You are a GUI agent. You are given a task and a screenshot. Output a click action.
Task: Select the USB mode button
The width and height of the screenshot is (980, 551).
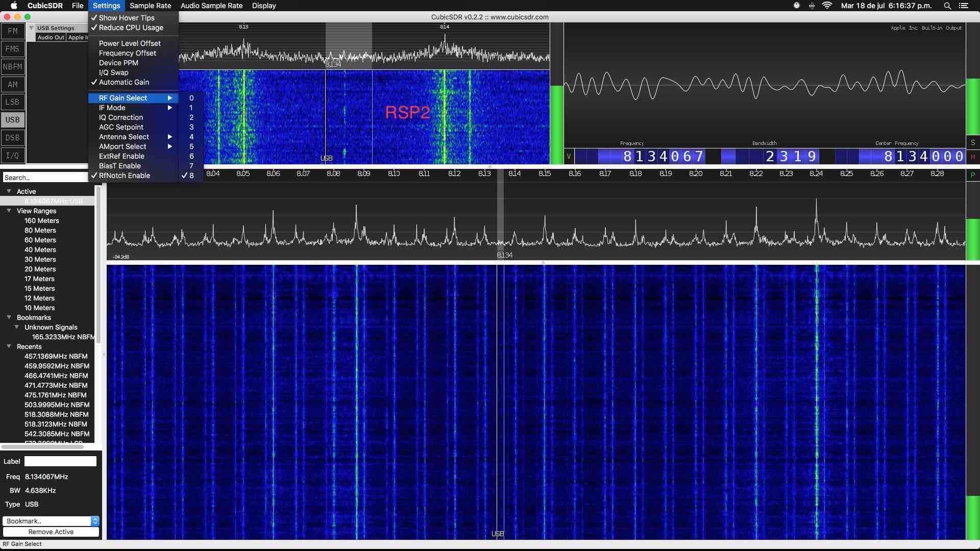(x=13, y=120)
